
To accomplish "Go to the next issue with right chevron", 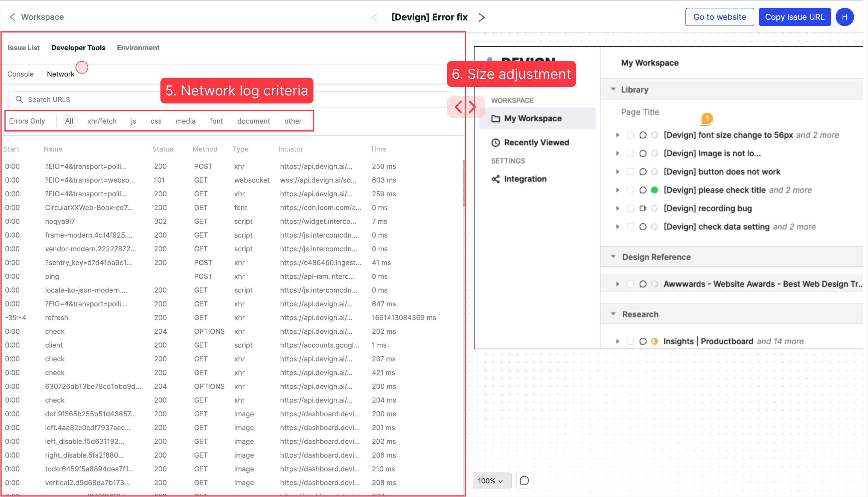I will 482,17.
